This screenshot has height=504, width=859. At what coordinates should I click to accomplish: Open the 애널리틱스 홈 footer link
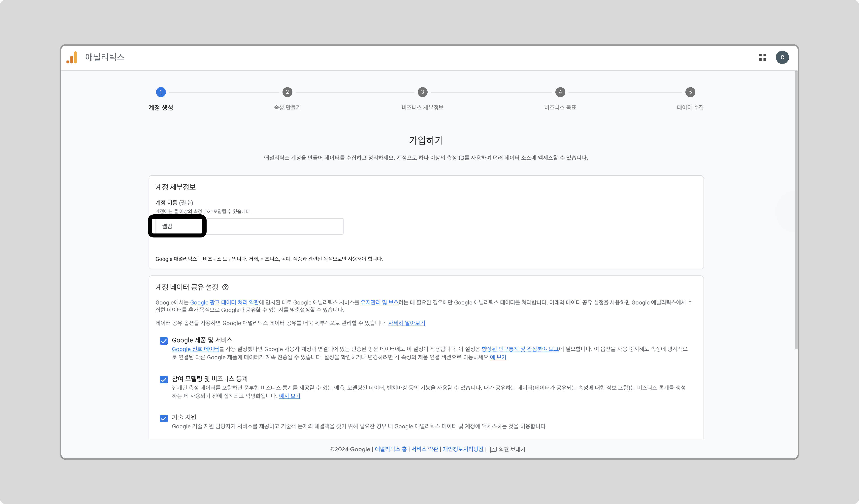point(391,449)
